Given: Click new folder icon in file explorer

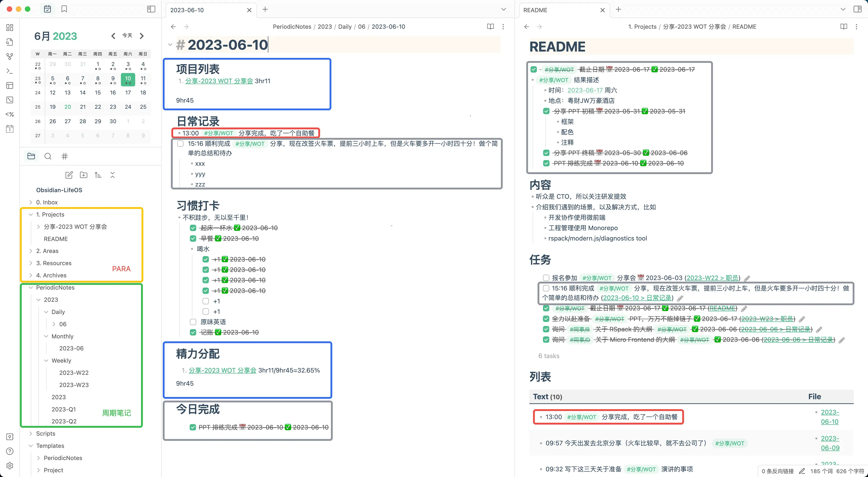Looking at the screenshot, I should 83,175.
